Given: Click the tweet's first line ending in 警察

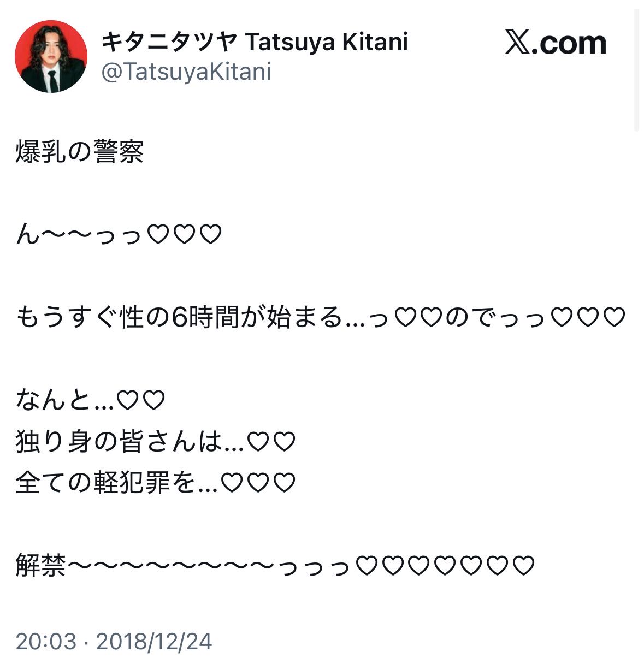Looking at the screenshot, I should pos(80,152).
